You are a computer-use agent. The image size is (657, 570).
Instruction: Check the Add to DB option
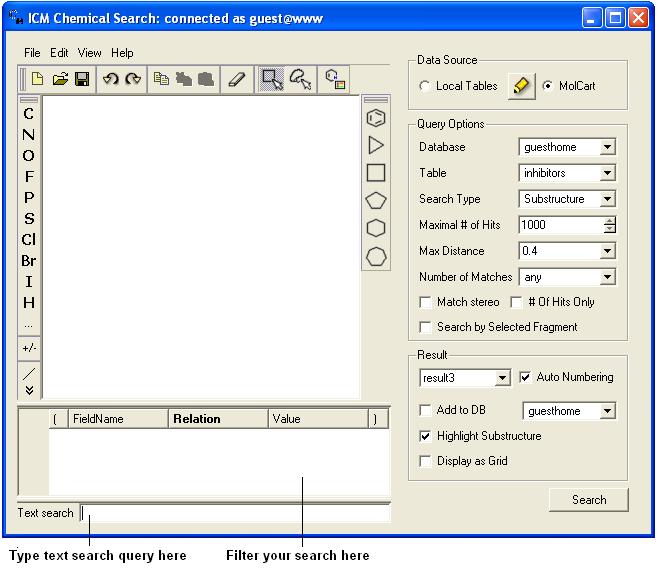click(425, 410)
